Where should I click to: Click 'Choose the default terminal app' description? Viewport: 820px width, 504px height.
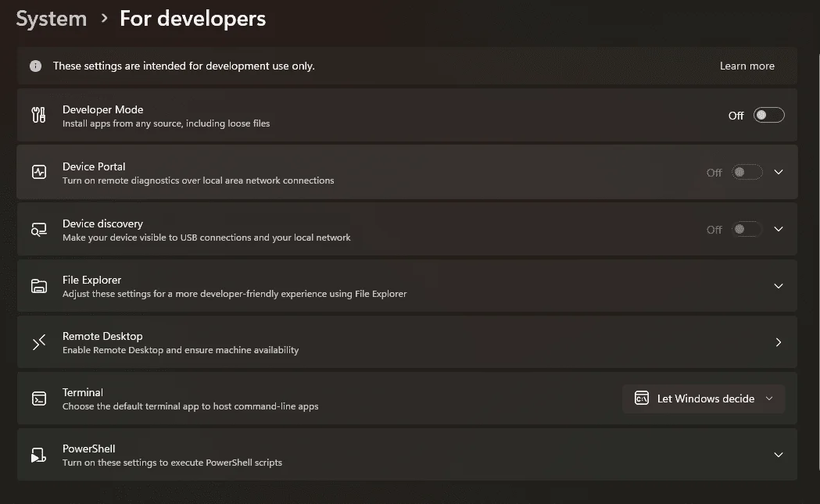pos(191,406)
